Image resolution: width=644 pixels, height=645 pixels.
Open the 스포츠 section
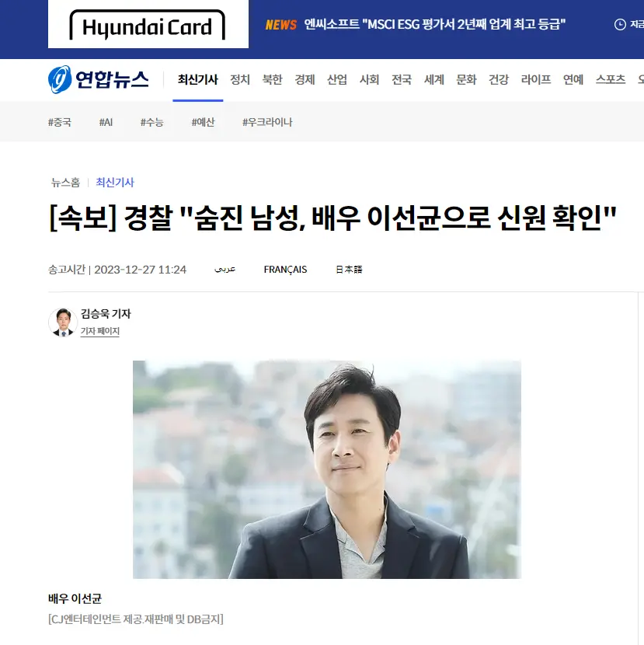611,79
